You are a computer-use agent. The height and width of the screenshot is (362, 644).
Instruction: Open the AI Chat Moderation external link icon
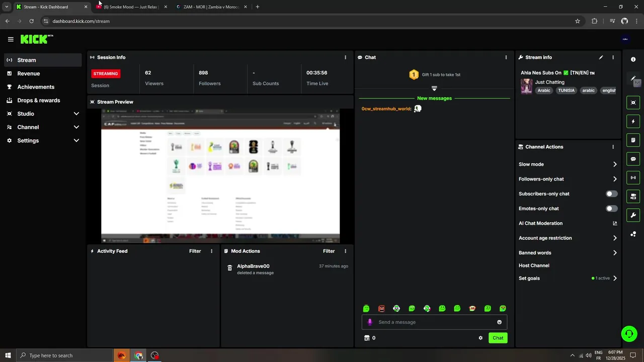pos(614,223)
